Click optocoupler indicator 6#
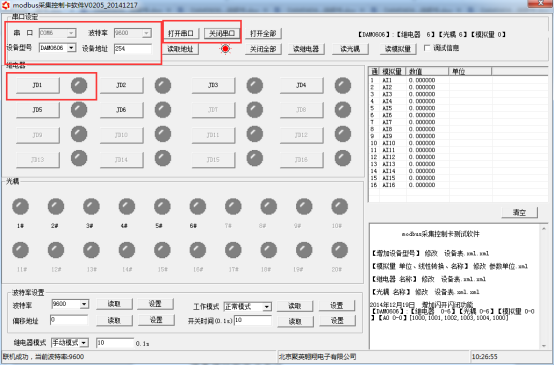The height and width of the screenshot is (365, 554). pyautogui.click(x=198, y=206)
